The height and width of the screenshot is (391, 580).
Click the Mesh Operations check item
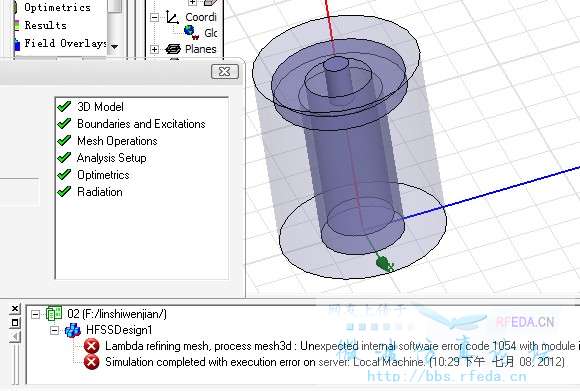point(108,141)
